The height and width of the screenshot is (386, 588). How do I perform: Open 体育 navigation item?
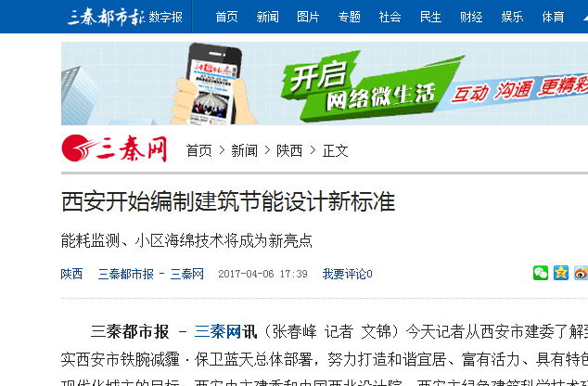click(553, 17)
